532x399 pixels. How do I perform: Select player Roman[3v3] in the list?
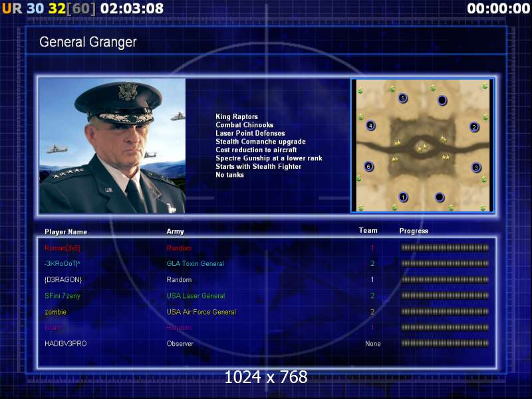[x=62, y=248]
